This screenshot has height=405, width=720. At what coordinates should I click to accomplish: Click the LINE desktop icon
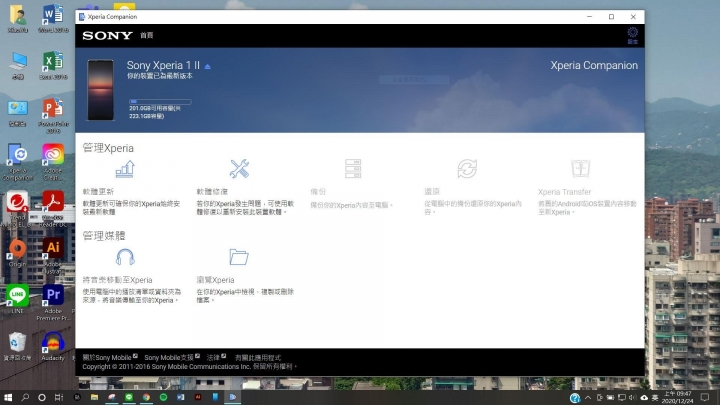pos(17,299)
